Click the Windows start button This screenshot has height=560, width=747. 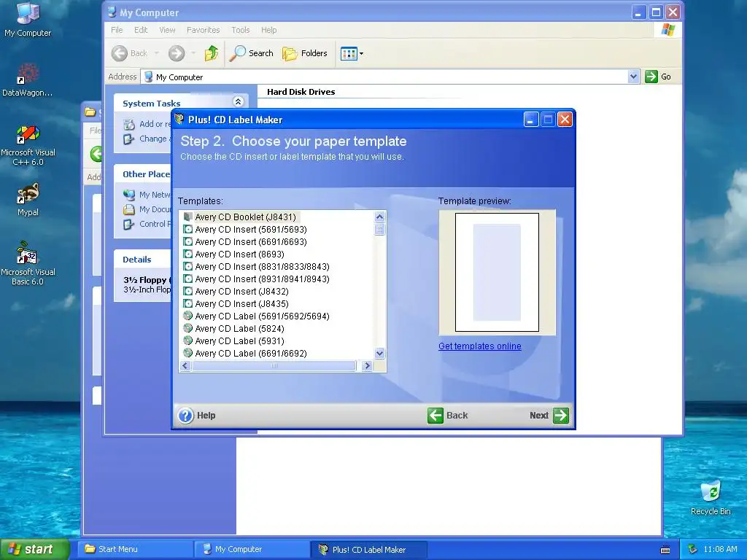(x=35, y=549)
